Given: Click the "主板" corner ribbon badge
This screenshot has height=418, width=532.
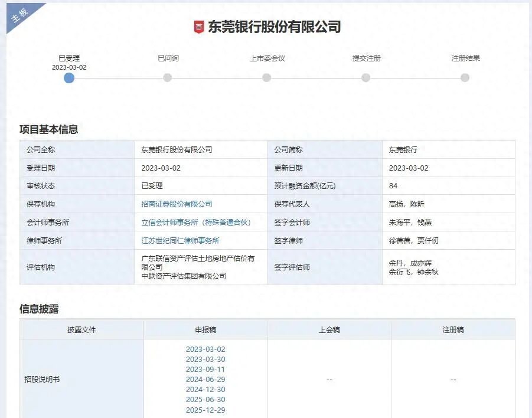Looking at the screenshot, I should click(x=21, y=16).
